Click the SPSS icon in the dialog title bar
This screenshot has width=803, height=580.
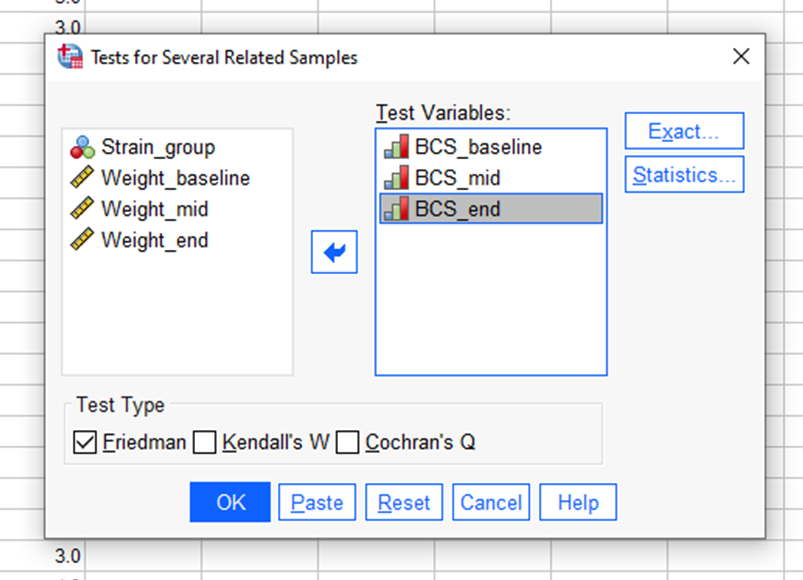click(x=69, y=56)
